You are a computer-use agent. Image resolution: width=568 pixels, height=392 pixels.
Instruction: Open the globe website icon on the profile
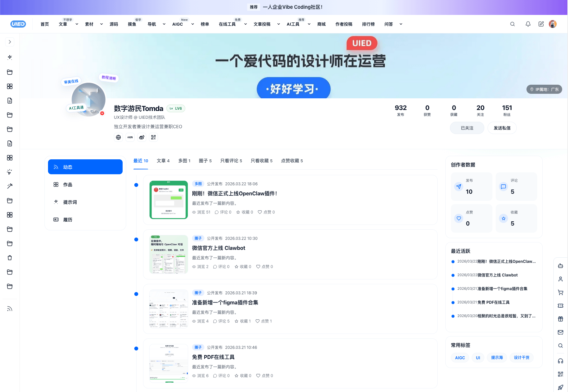point(118,137)
